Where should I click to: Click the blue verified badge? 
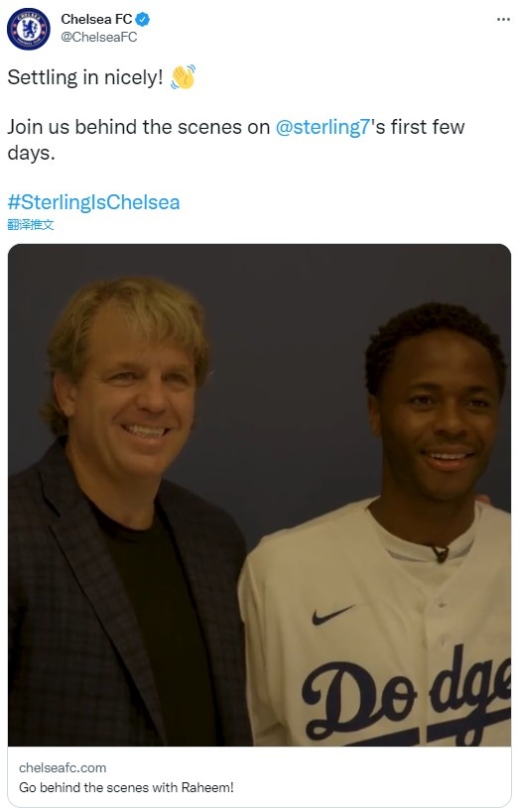143,20
